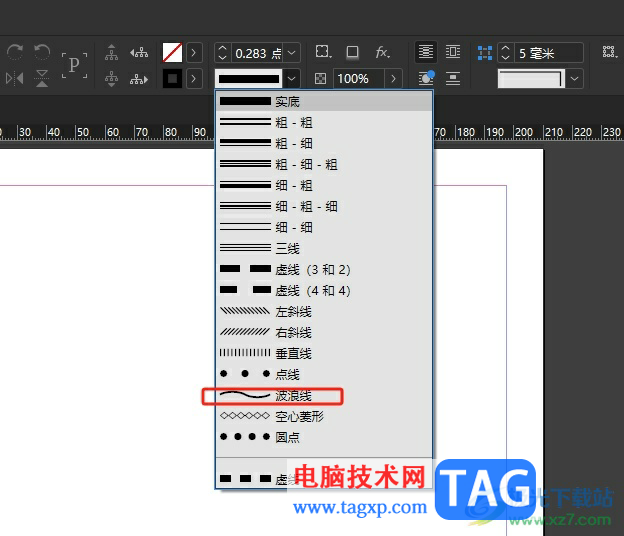
Task: Rotate object 90° clockwise
Action: (15, 52)
